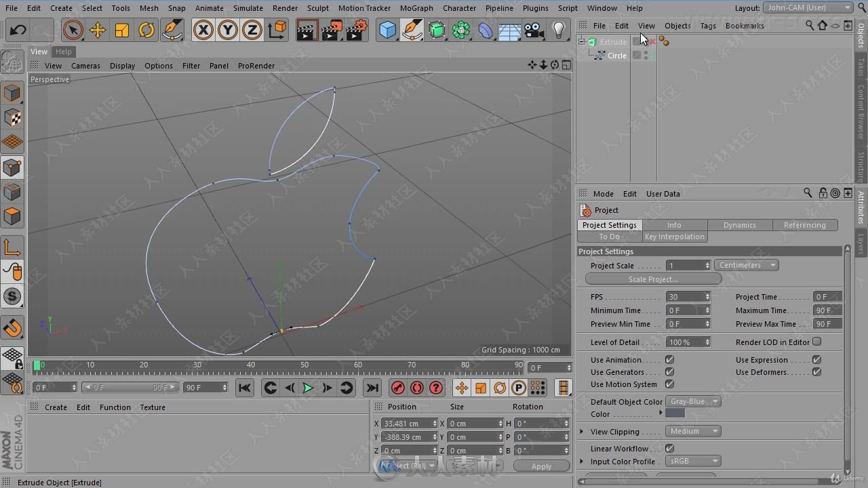Enable Polygons mode
Image resolution: width=868 pixels, height=488 pixels.
(12, 216)
